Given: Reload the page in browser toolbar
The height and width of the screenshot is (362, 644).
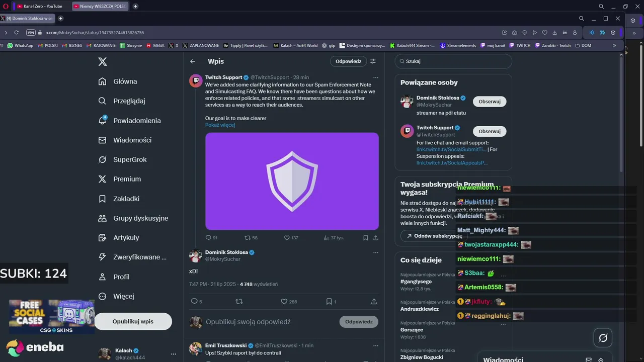Looking at the screenshot, I should pyautogui.click(x=16, y=32).
